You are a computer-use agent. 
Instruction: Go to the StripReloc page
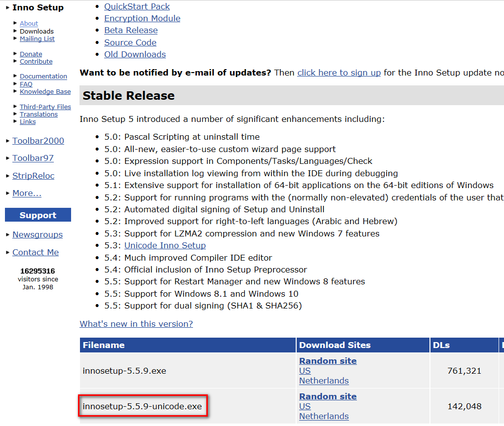tap(34, 176)
